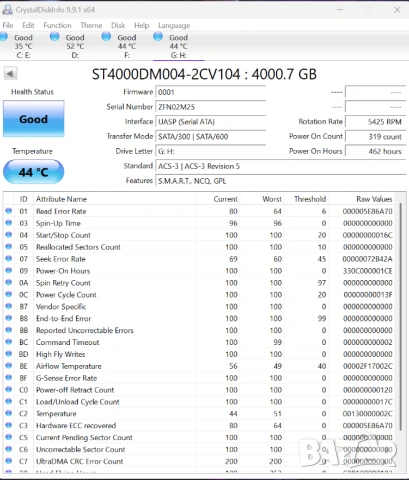Screen dimensions: 409x480
Task: Open the Language menu
Action: click(174, 25)
